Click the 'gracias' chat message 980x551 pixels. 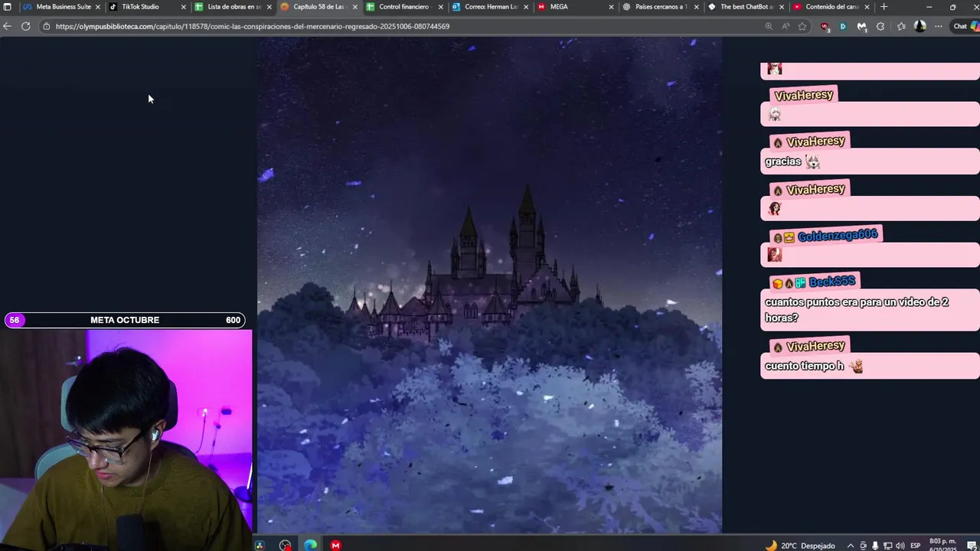click(870, 161)
